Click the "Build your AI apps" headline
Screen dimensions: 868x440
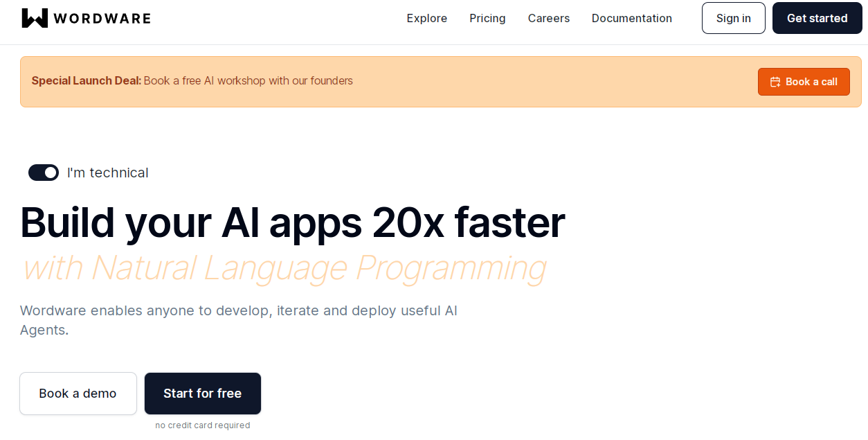292,222
